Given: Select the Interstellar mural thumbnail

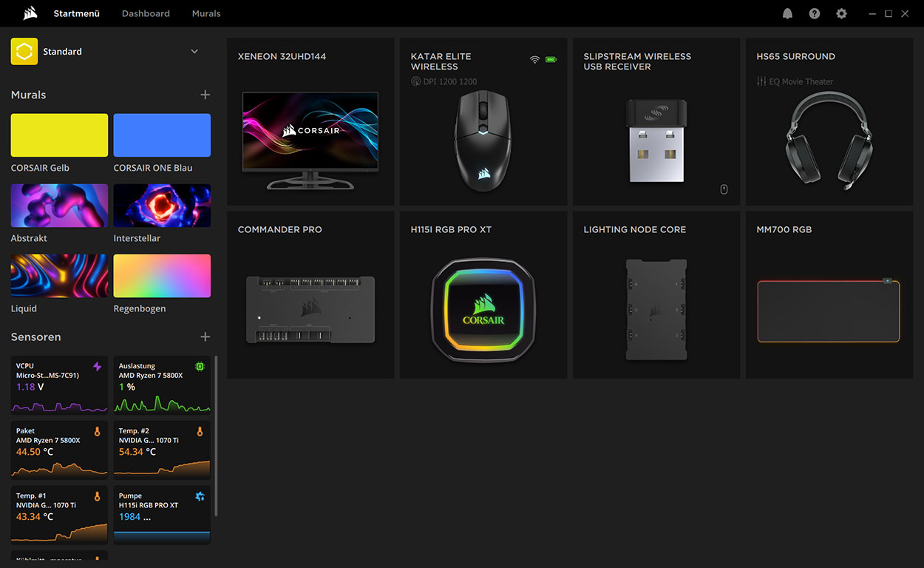Looking at the screenshot, I should 162,206.
